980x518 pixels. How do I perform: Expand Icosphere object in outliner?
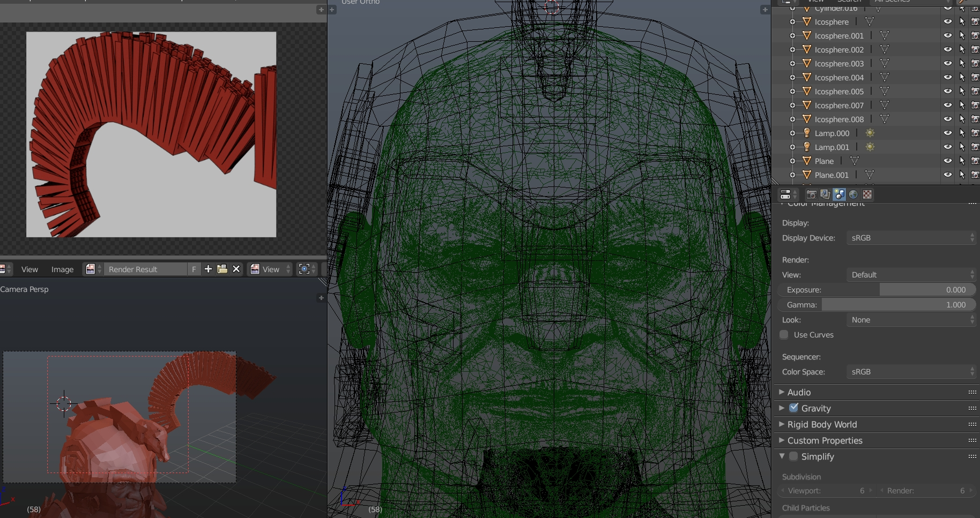792,21
